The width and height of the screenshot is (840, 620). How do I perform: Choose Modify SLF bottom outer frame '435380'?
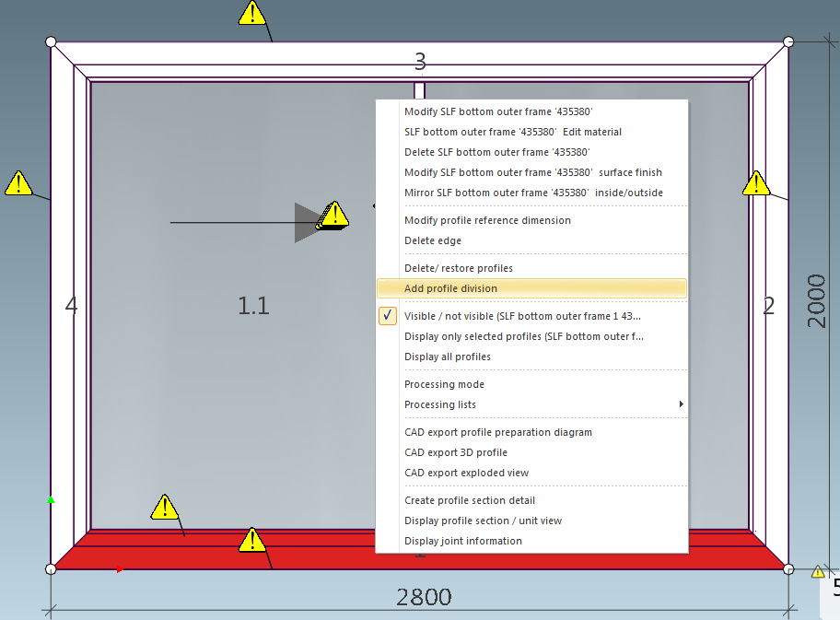(497, 111)
